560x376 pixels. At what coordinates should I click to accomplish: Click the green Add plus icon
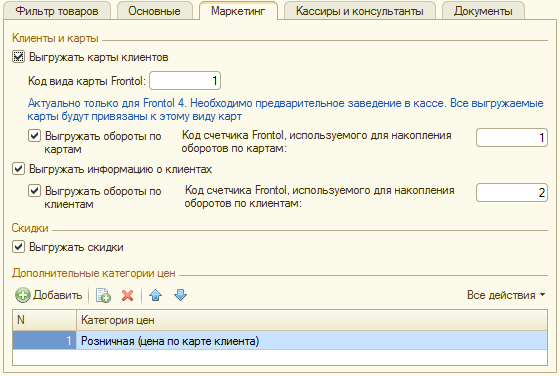pos(23,295)
